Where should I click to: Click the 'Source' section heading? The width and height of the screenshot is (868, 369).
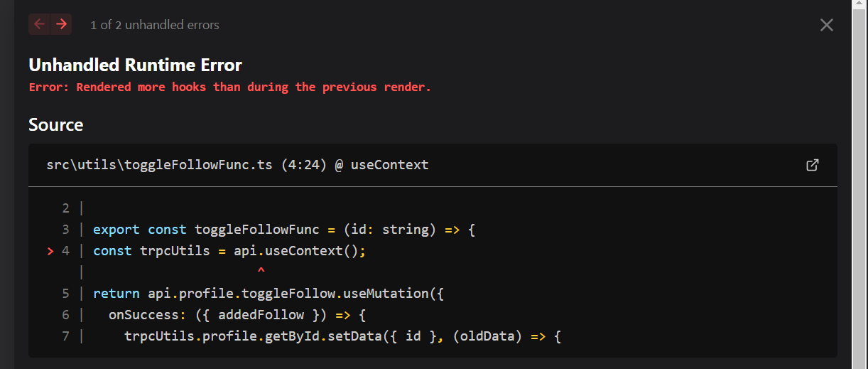click(x=56, y=125)
